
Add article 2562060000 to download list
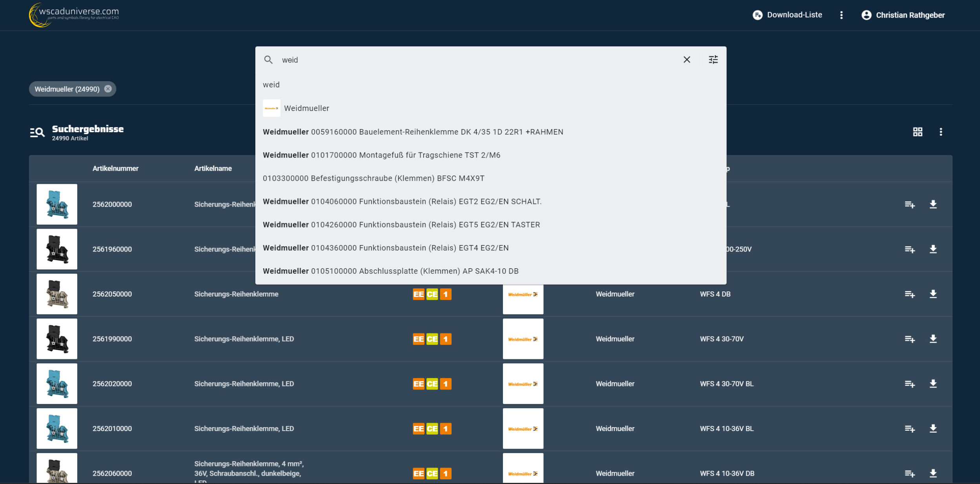pyautogui.click(x=910, y=473)
